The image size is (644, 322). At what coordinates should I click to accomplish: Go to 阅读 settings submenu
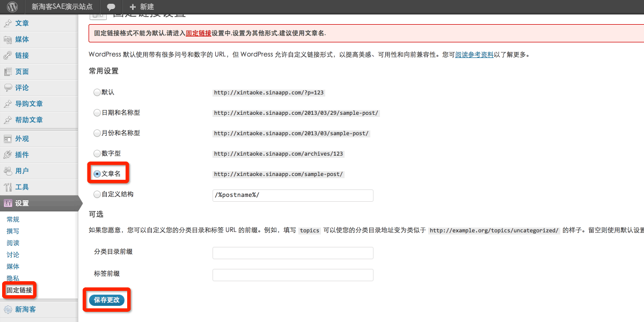[x=13, y=243]
